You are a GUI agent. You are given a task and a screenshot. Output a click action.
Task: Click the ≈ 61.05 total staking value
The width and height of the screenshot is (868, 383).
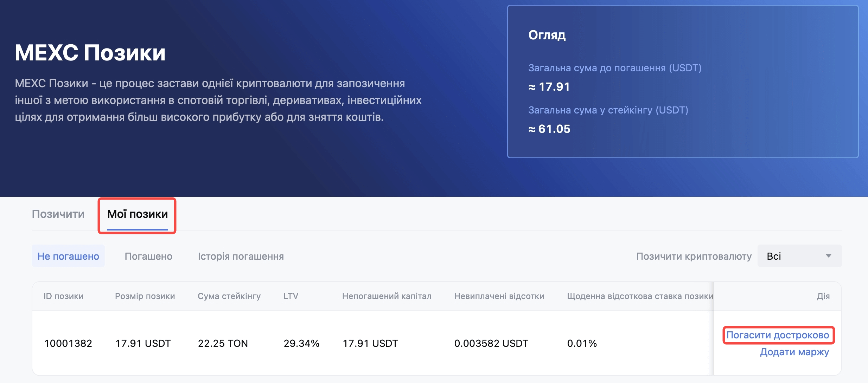(549, 129)
